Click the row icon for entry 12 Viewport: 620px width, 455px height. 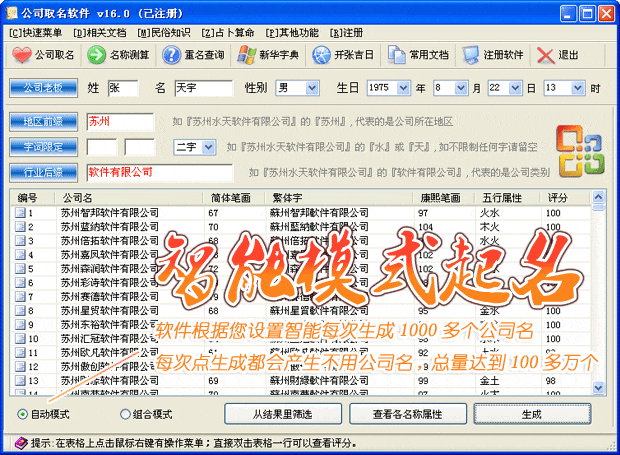pyautogui.click(x=20, y=366)
